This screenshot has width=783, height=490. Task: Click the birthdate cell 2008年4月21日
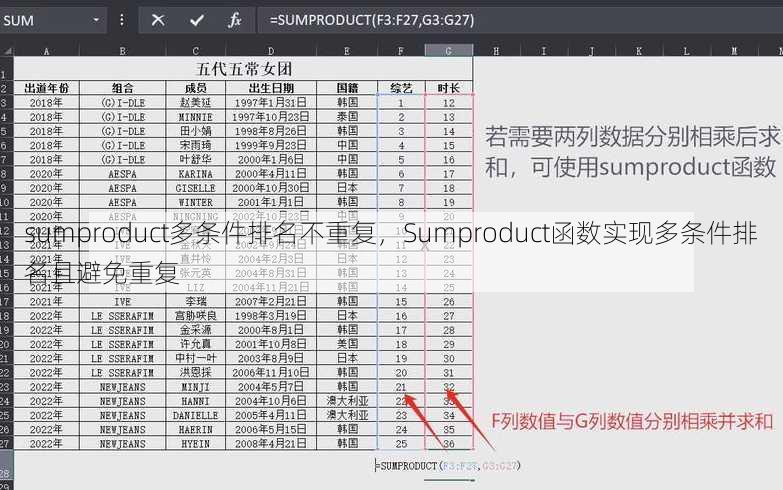pyautogui.click(x=271, y=444)
